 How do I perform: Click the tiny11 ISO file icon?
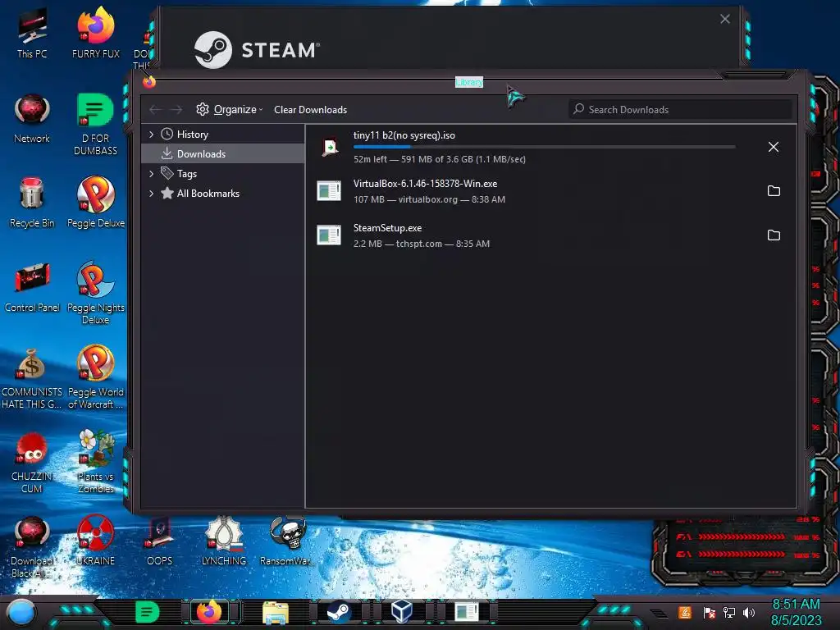(x=330, y=147)
